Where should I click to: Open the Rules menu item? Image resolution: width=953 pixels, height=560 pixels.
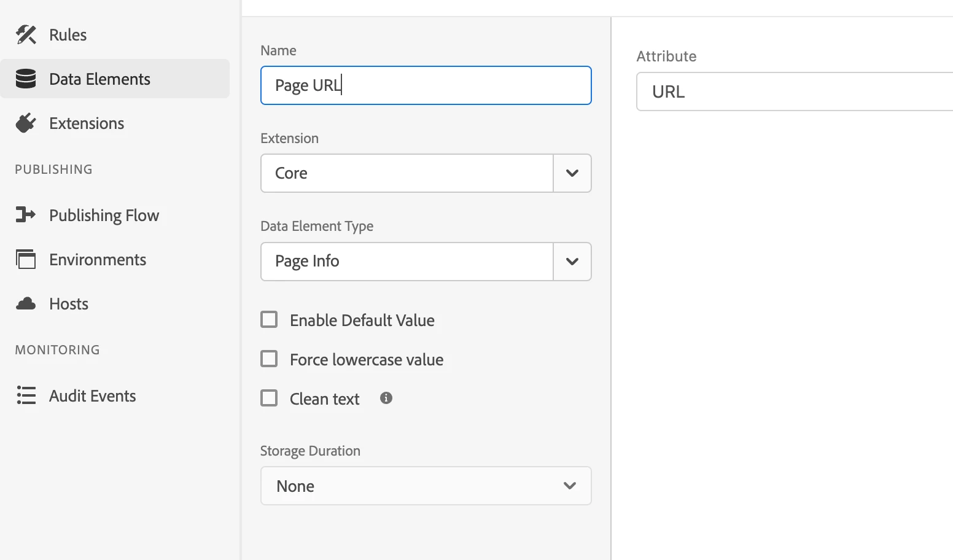pyautogui.click(x=68, y=35)
